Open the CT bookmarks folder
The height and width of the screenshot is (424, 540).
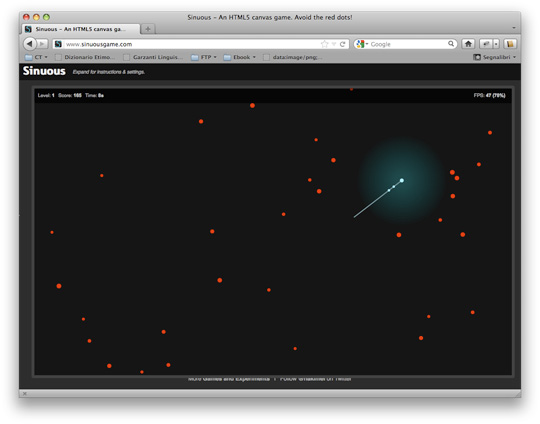click(x=37, y=57)
